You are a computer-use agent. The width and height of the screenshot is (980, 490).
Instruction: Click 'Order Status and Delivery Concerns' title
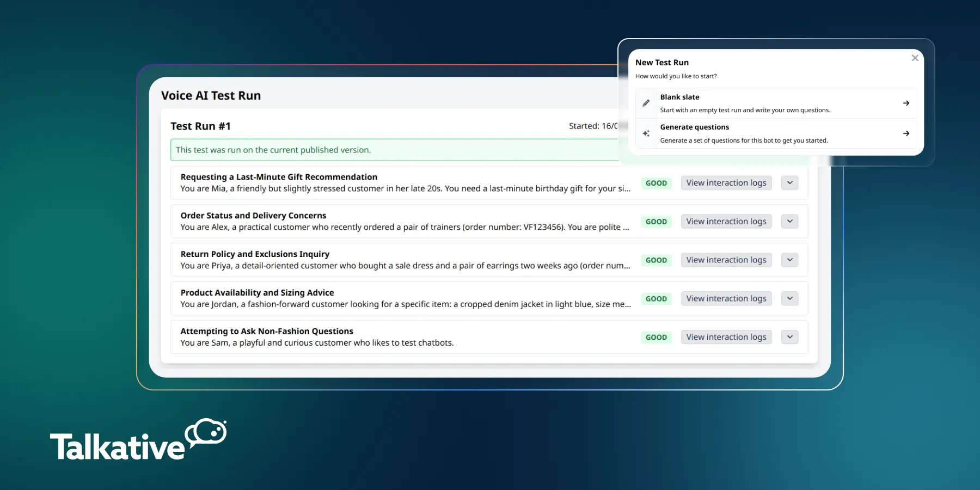tap(253, 216)
